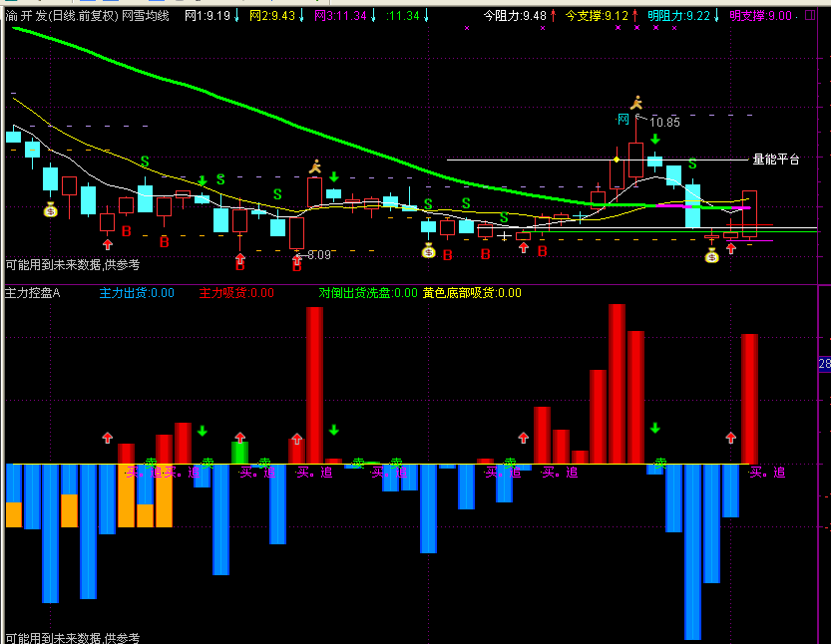Click the rightmost 买。追 signal label

(x=767, y=472)
